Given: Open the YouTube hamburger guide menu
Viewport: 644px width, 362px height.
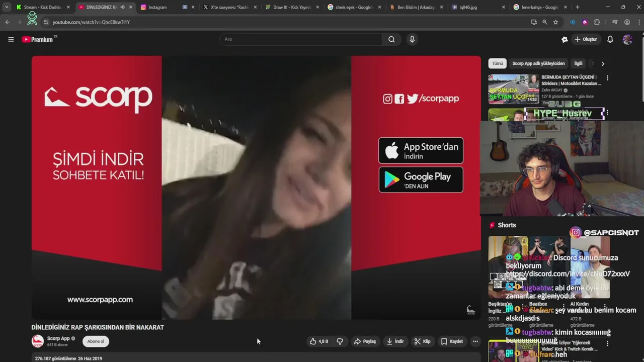Looking at the screenshot, I should point(11,39).
